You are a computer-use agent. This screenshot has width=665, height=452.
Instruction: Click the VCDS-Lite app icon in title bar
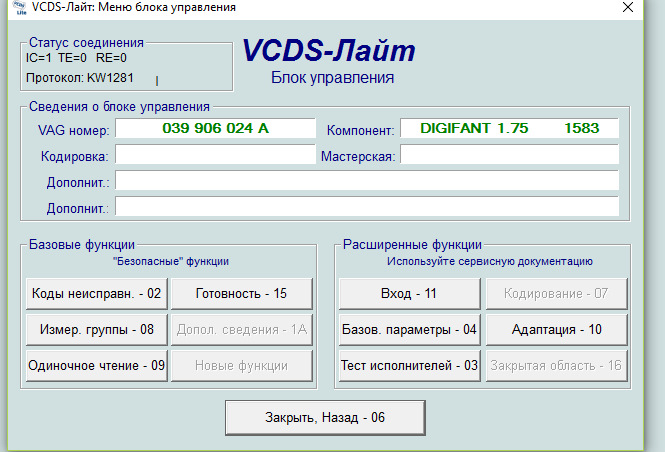20,8
